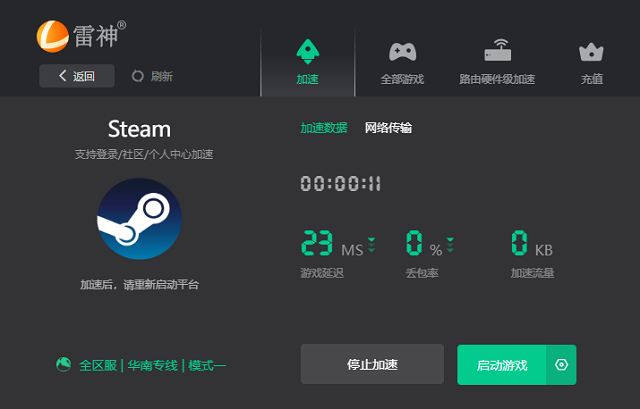Click the 雷神 orange logo icon
Viewport: 640px width, 409px height.
point(53,36)
